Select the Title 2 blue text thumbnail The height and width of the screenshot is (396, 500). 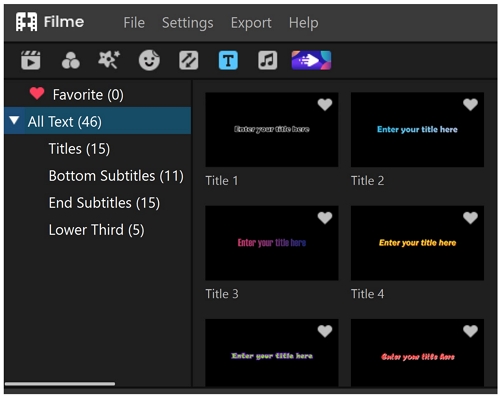pyautogui.click(x=417, y=130)
